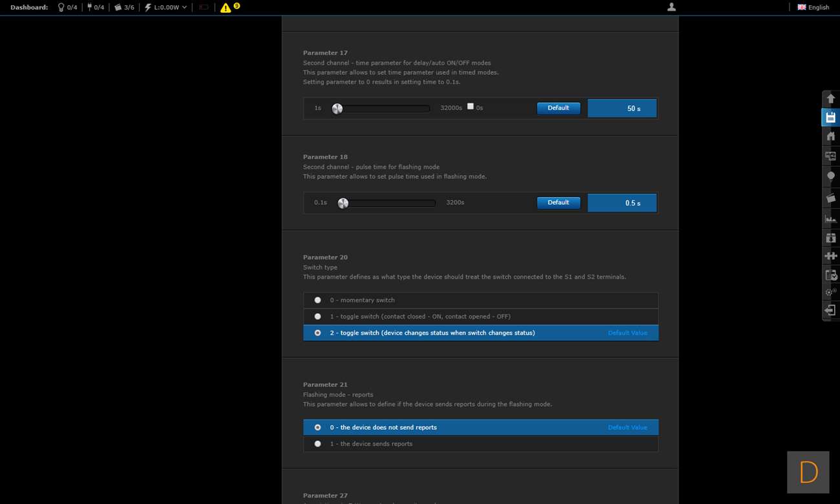Select '1 - toggle switch (contact closed - ON)' option
Viewport: 840px width, 504px height.
point(317,317)
